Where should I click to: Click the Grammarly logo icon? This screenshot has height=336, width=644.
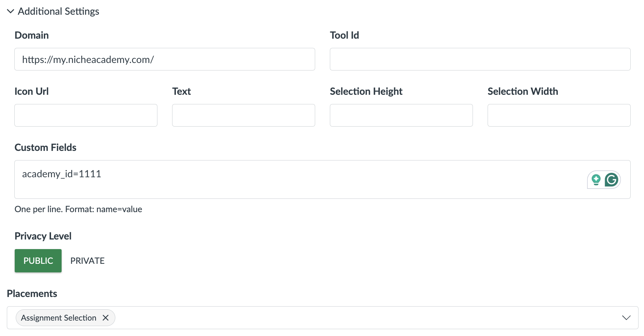point(612,179)
